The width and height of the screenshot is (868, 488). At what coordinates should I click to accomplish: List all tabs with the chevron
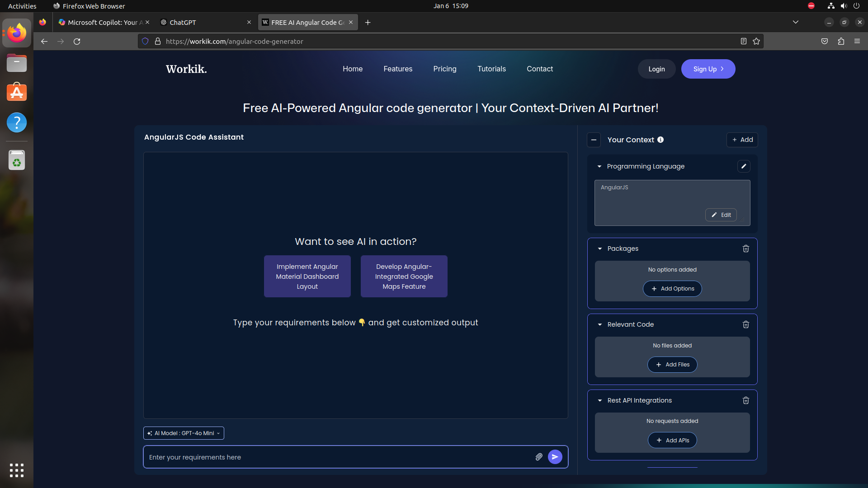796,22
